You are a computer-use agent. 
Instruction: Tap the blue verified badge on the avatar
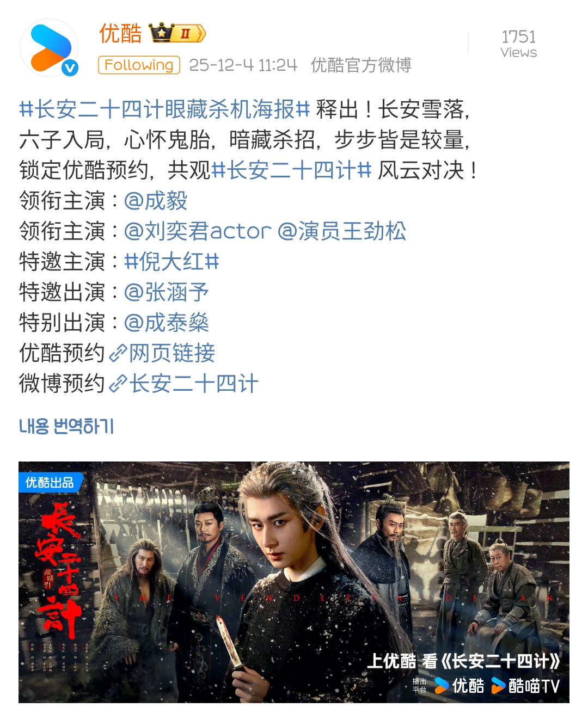(x=70, y=67)
